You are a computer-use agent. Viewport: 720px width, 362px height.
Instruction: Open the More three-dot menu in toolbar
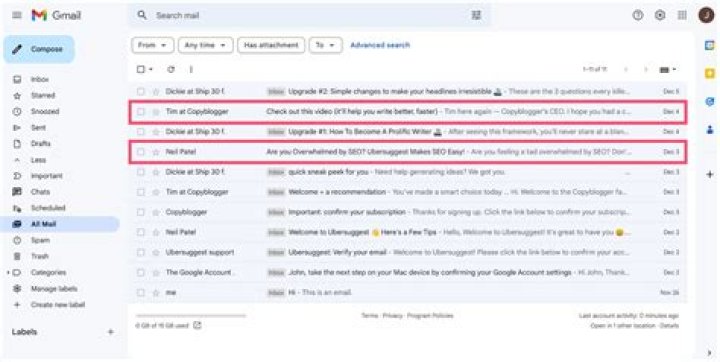(191, 69)
